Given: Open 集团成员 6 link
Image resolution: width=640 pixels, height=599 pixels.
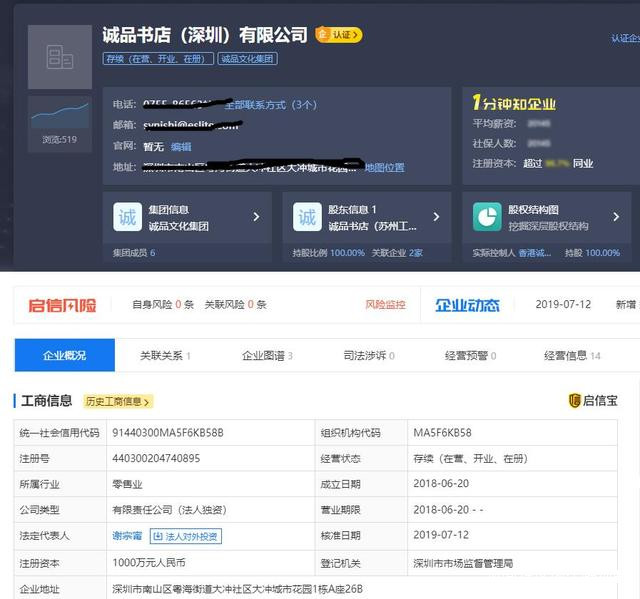Looking at the screenshot, I should pos(134,253).
